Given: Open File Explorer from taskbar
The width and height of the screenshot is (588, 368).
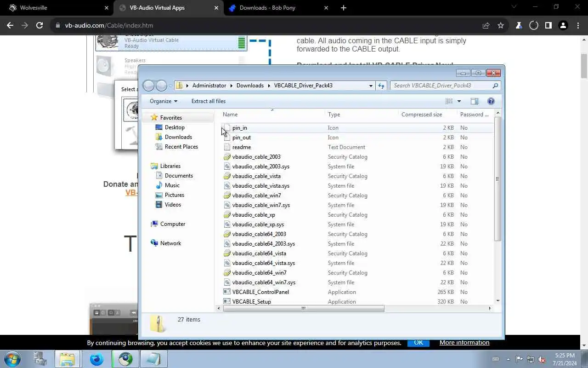Looking at the screenshot, I should tap(67, 359).
